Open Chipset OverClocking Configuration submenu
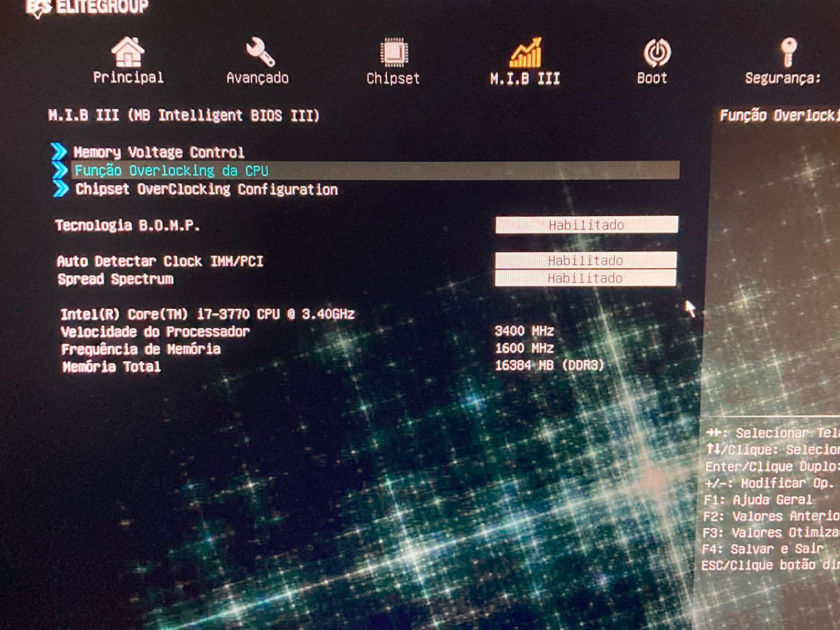 tap(206, 189)
